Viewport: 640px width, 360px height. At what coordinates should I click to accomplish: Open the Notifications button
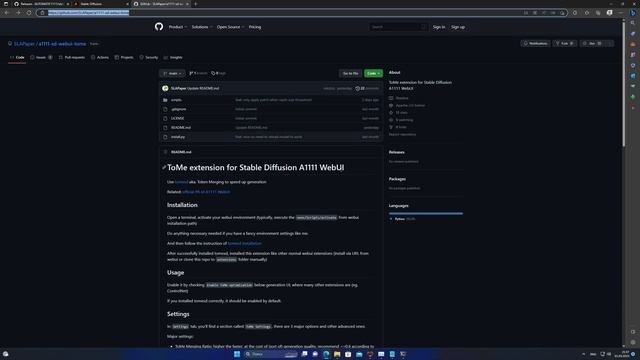(535, 43)
